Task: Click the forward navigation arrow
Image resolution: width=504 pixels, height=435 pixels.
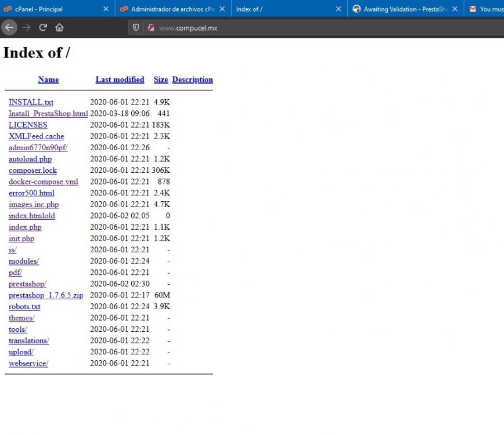Action: (26, 28)
